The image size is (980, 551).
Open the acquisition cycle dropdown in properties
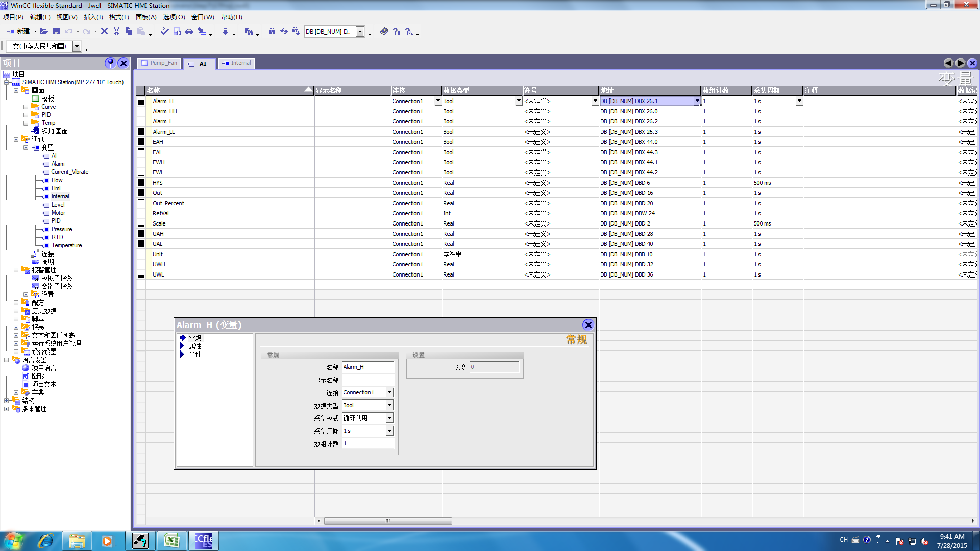tap(389, 431)
